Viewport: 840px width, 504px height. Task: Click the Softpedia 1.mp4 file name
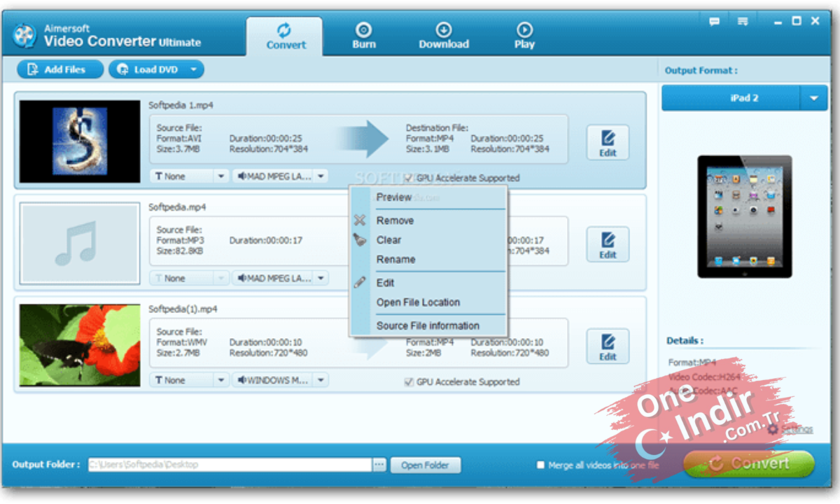(181, 106)
